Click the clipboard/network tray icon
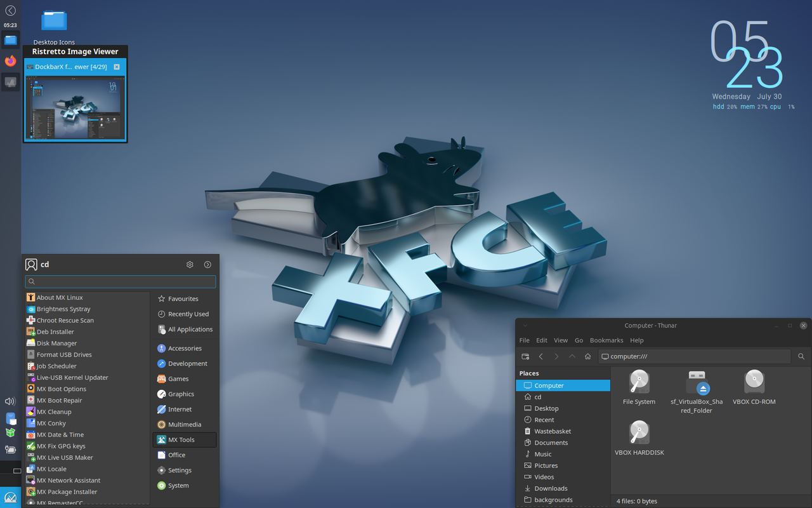This screenshot has height=508, width=812. coord(11,418)
